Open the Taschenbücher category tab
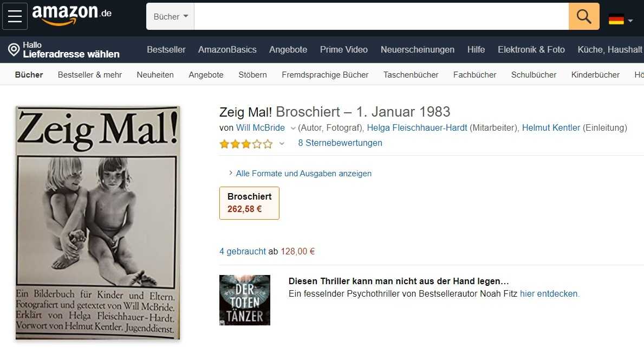 point(411,75)
